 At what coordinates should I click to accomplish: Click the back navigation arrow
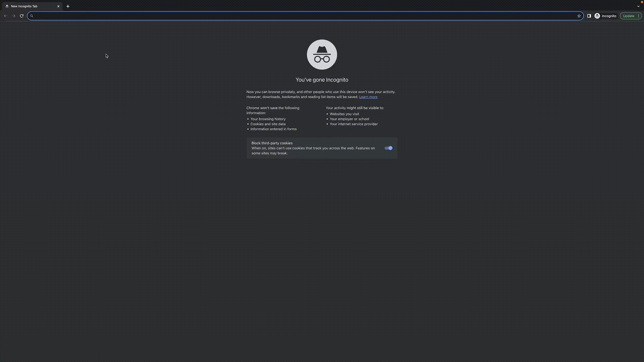click(5, 16)
